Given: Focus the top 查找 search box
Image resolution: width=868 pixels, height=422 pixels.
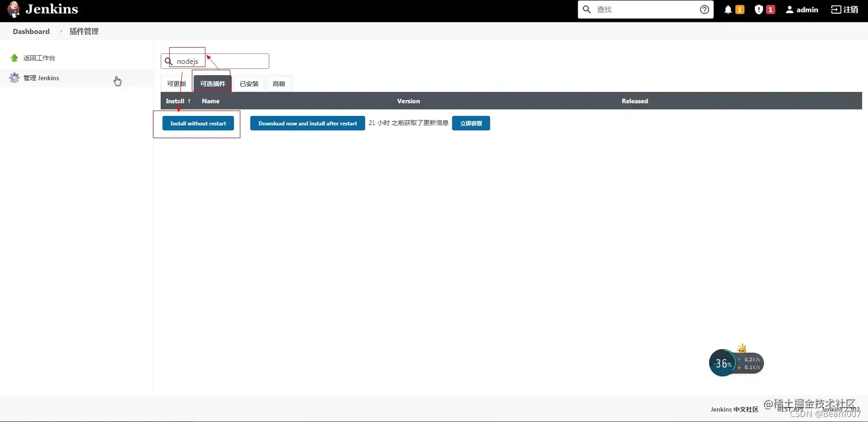Looking at the screenshot, I should [645, 10].
